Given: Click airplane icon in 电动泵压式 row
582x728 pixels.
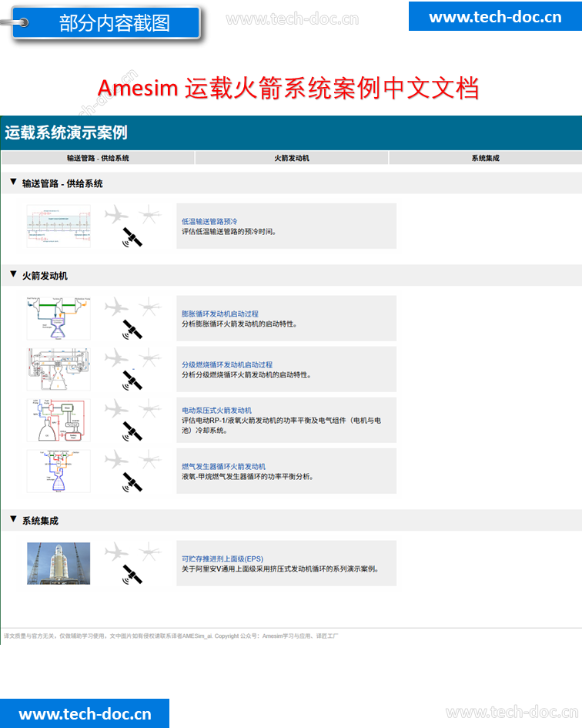Looking at the screenshot, I should click(x=116, y=409).
